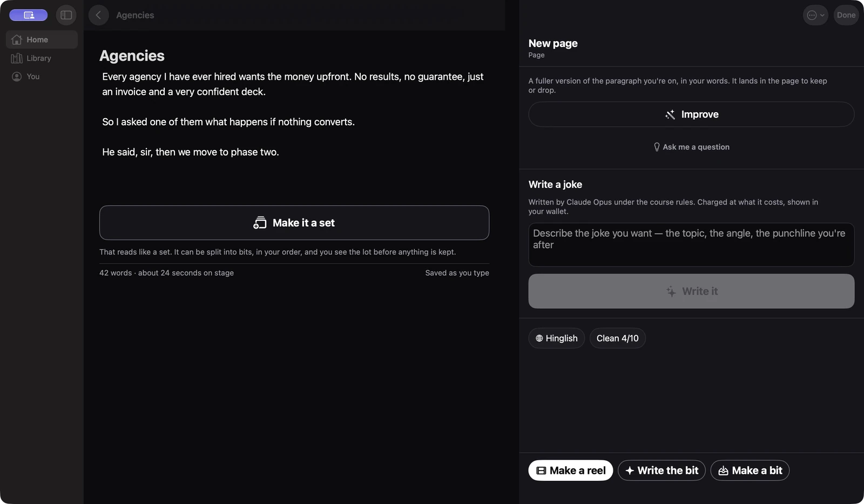864x504 pixels.
Task: Click the 'Write a joke' heading
Action: (555, 185)
